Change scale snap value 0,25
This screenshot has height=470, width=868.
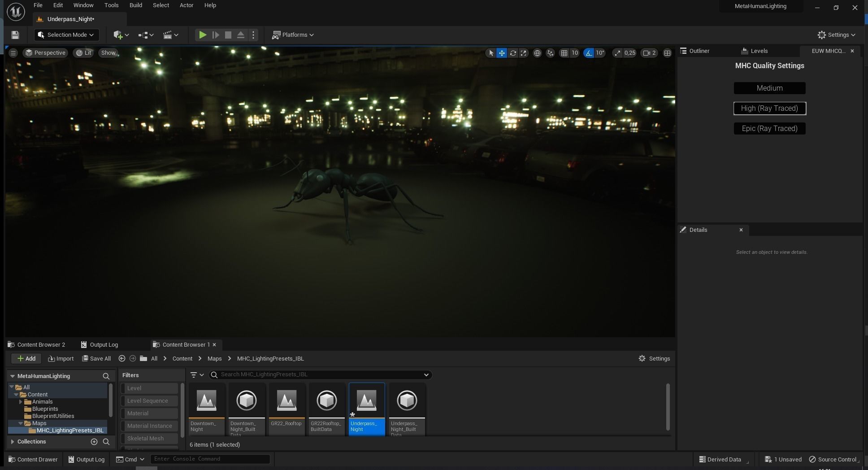pos(630,53)
